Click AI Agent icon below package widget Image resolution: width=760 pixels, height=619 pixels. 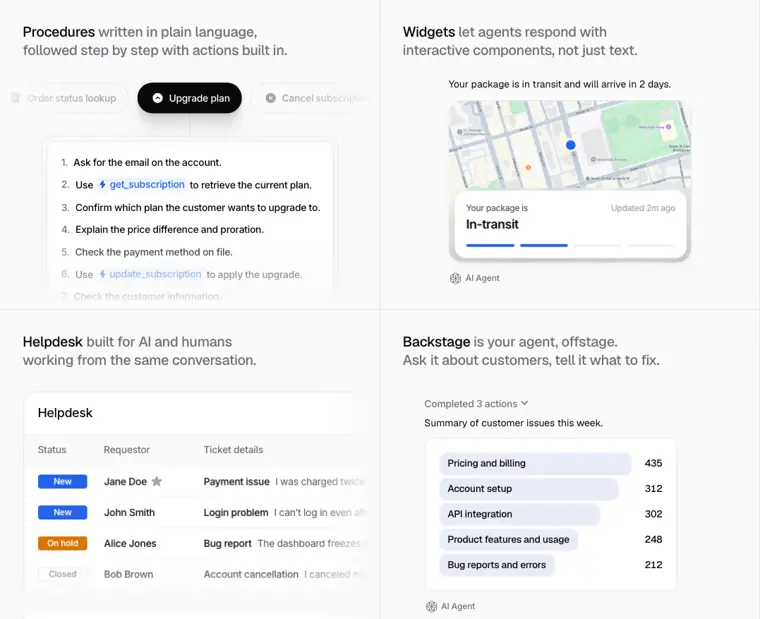(x=455, y=278)
